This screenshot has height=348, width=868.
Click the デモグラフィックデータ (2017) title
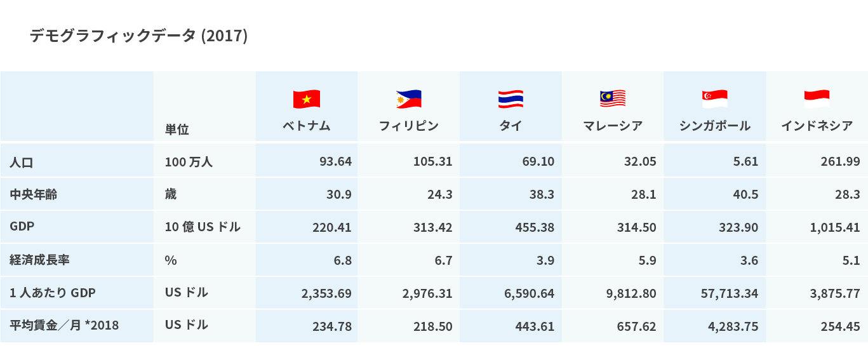(x=138, y=36)
